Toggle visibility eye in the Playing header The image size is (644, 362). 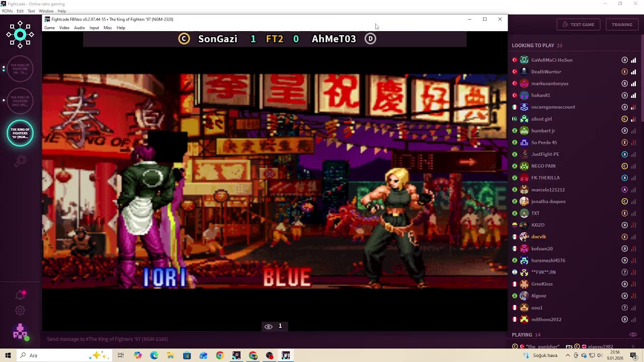point(633,335)
